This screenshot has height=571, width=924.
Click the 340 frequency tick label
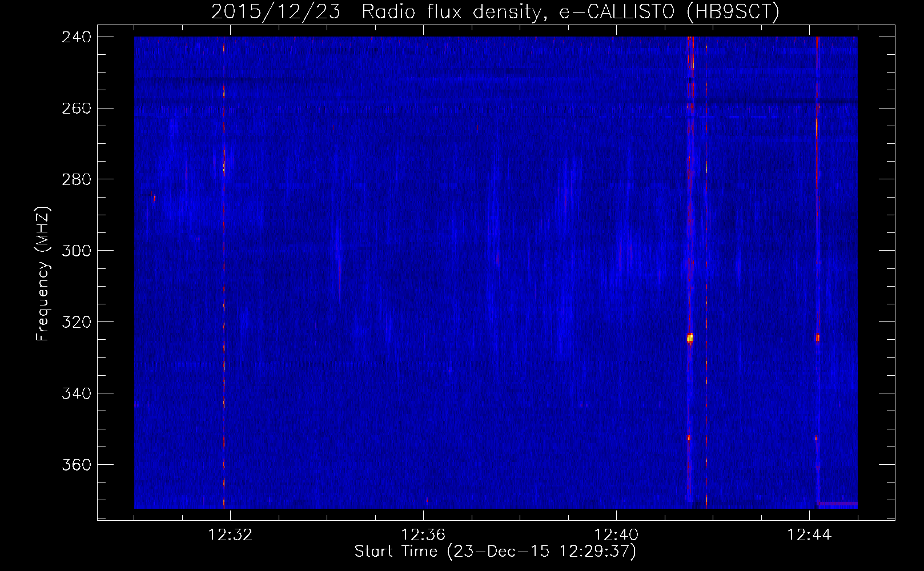[77, 393]
